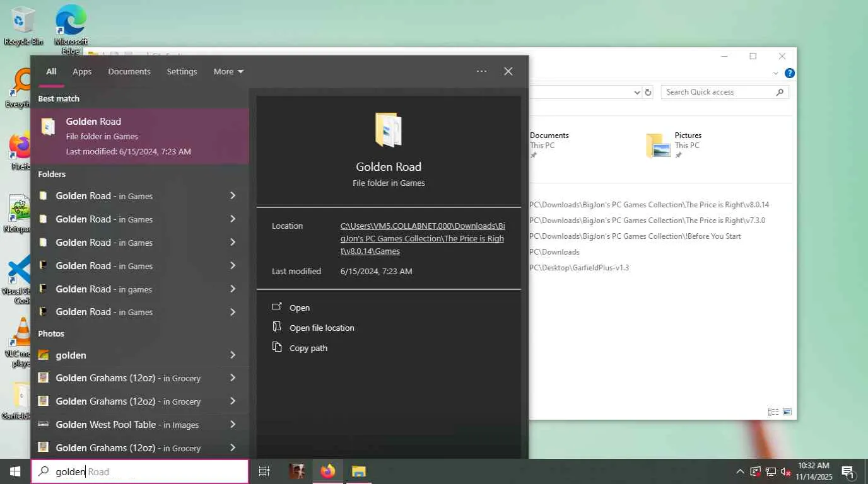Open the notification center icon
The height and width of the screenshot is (484, 868).
pyautogui.click(x=848, y=471)
